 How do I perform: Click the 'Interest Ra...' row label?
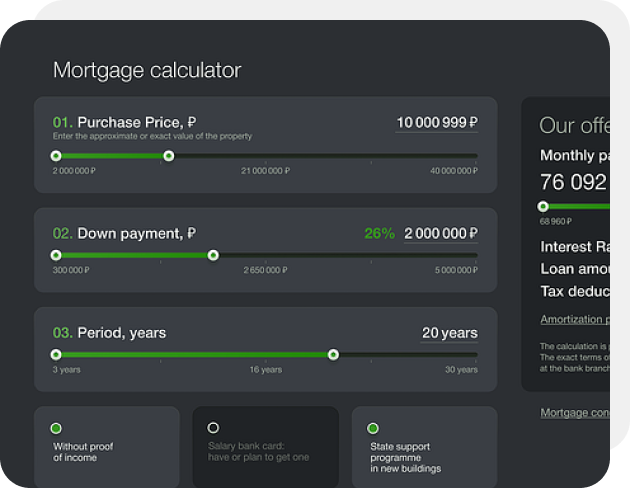tap(575, 247)
